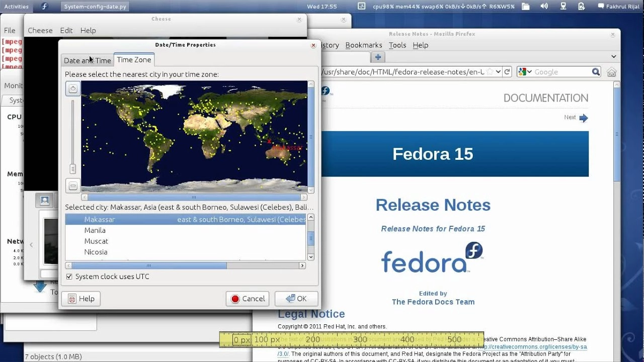The image size is (644, 362).
Task: Click the map horizontal scrollbar
Action: point(194,198)
